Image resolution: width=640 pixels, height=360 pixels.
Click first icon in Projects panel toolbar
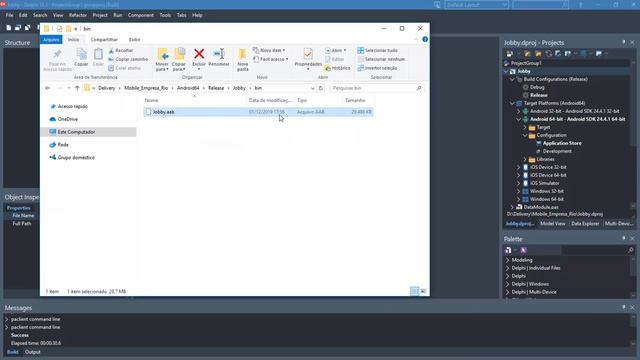[509, 53]
